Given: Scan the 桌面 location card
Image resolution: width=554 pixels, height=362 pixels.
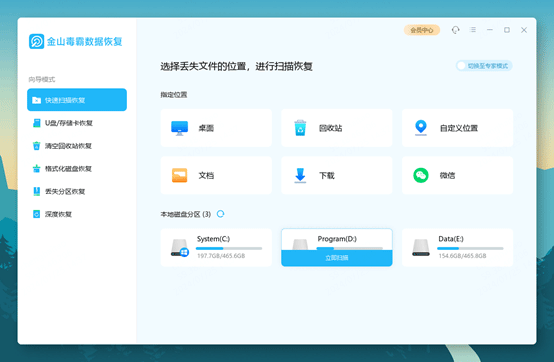Looking at the screenshot, I should (x=216, y=128).
